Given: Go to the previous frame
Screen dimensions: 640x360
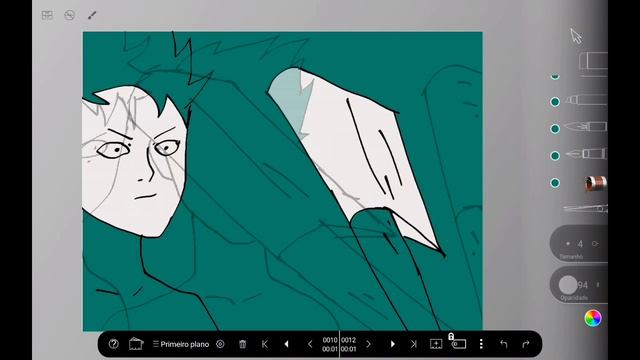Looking at the screenshot, I should 310,344.
